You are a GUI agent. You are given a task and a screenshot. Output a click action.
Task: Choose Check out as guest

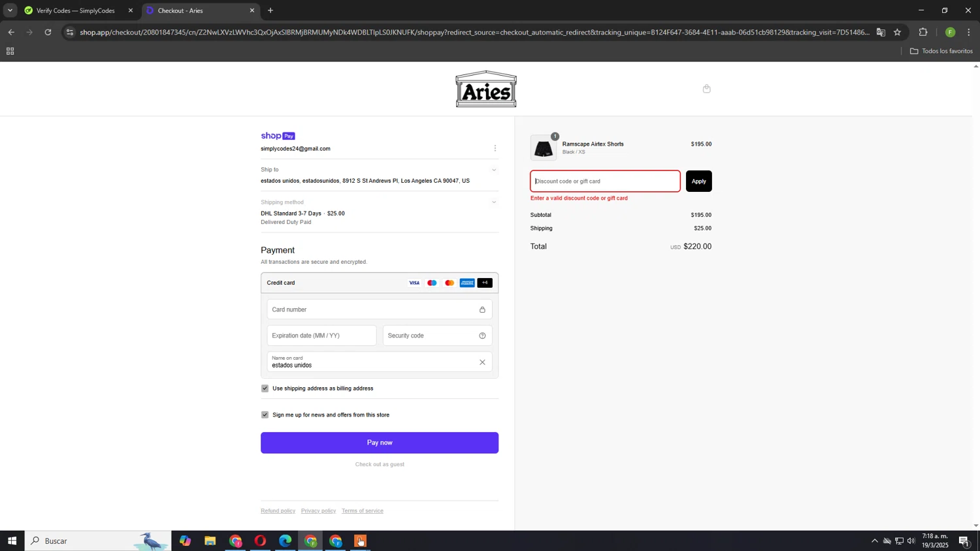pyautogui.click(x=380, y=464)
